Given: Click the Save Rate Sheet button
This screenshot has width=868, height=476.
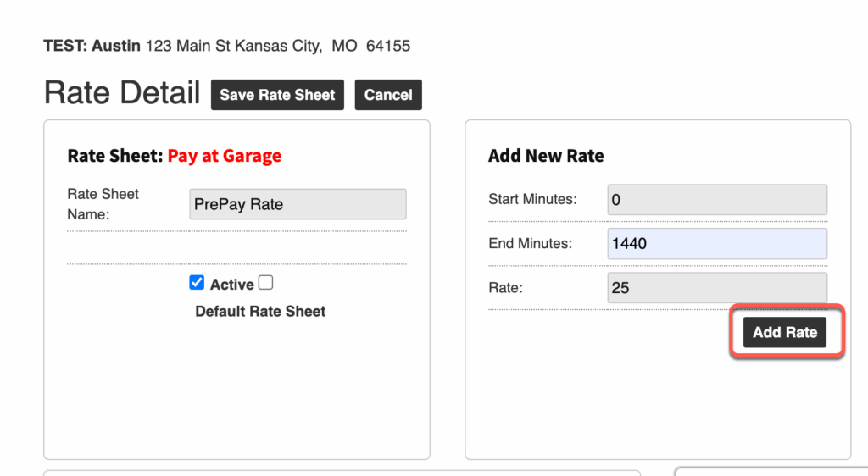Looking at the screenshot, I should pyautogui.click(x=277, y=95).
